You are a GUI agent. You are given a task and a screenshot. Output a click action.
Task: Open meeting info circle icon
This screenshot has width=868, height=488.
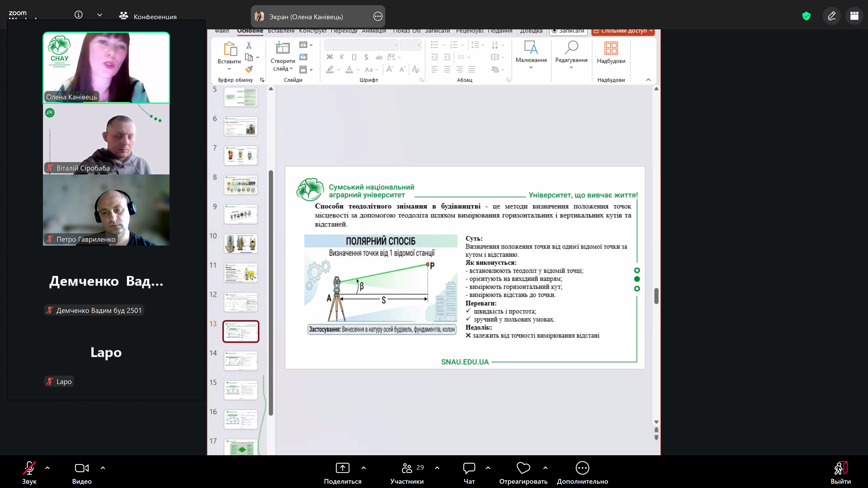point(78,15)
